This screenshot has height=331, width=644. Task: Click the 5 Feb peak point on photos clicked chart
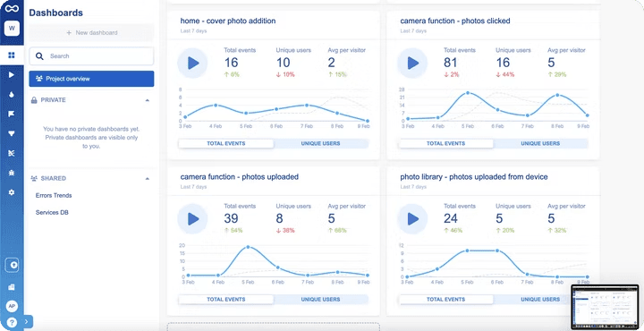468,93
